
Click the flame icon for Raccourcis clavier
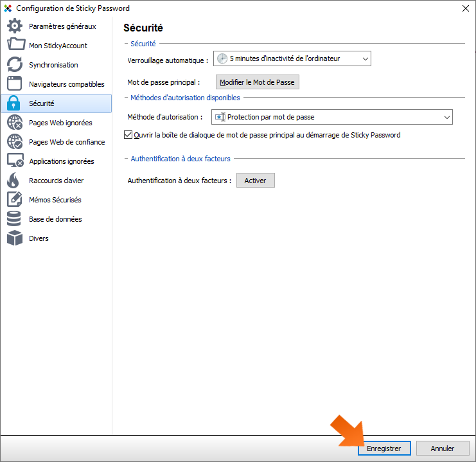[13, 181]
